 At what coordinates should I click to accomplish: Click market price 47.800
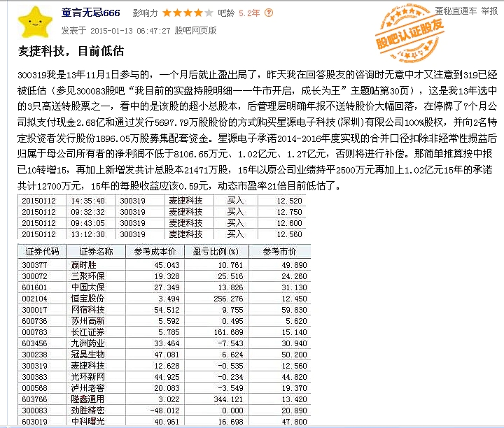point(294,422)
